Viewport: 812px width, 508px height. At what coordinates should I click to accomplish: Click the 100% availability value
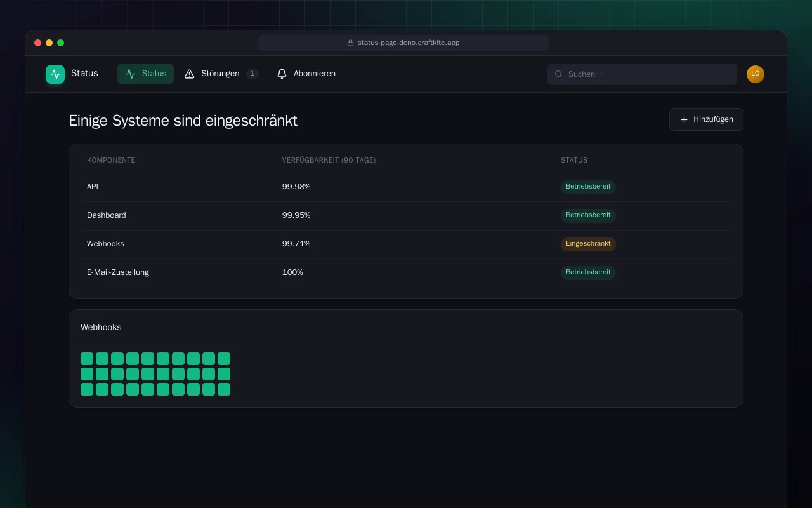click(292, 272)
